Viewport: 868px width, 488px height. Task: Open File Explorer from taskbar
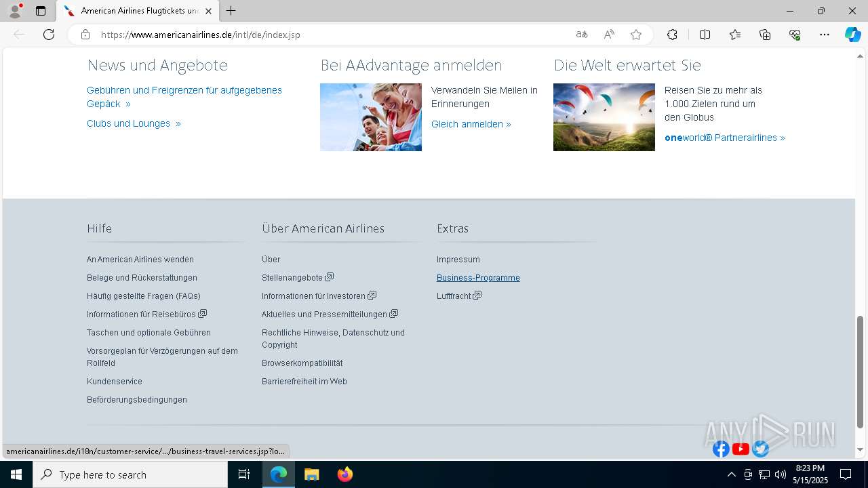[x=311, y=474]
